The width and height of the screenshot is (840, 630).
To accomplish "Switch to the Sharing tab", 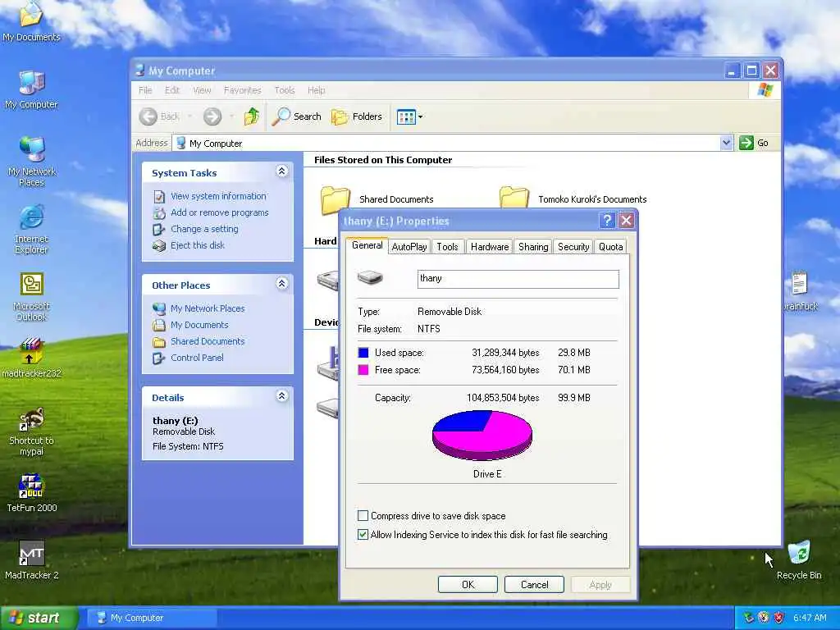I will [533, 246].
